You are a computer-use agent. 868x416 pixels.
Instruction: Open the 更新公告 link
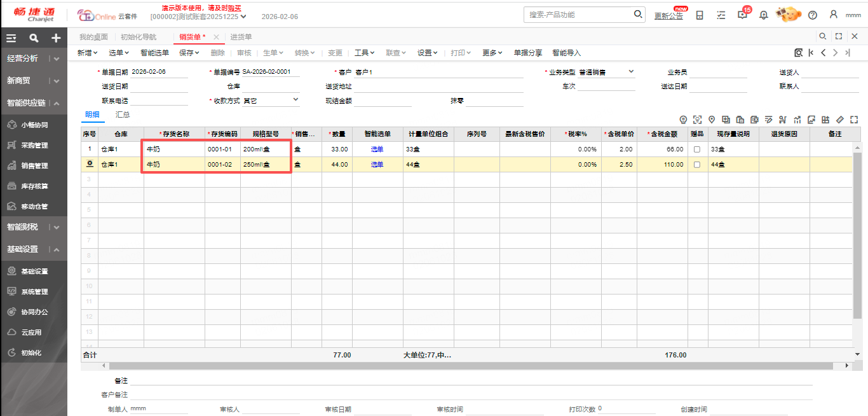[x=668, y=16]
